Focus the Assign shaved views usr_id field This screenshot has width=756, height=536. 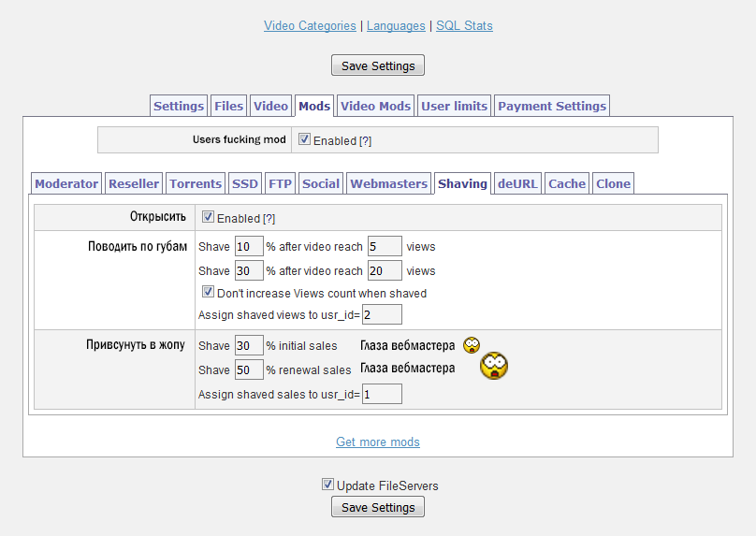(x=382, y=314)
